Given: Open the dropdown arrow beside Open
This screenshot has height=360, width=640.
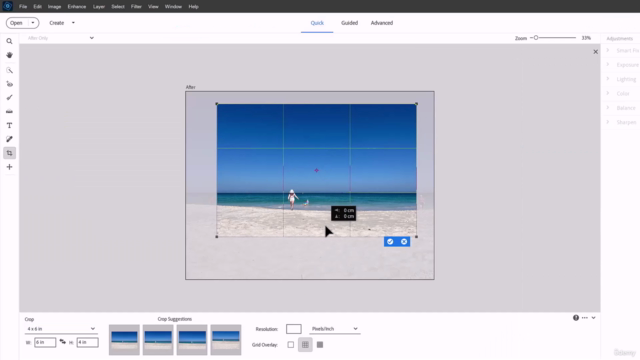Looking at the screenshot, I should [33, 23].
